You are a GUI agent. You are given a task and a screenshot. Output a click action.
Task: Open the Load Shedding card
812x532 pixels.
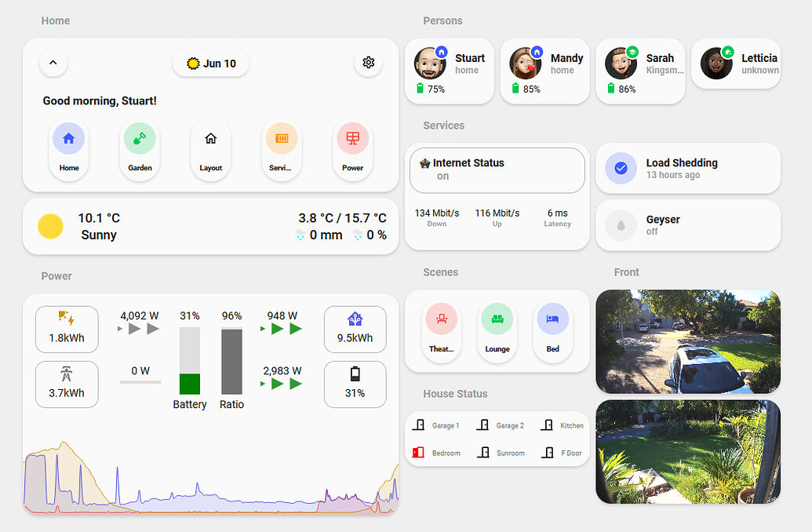(687, 168)
